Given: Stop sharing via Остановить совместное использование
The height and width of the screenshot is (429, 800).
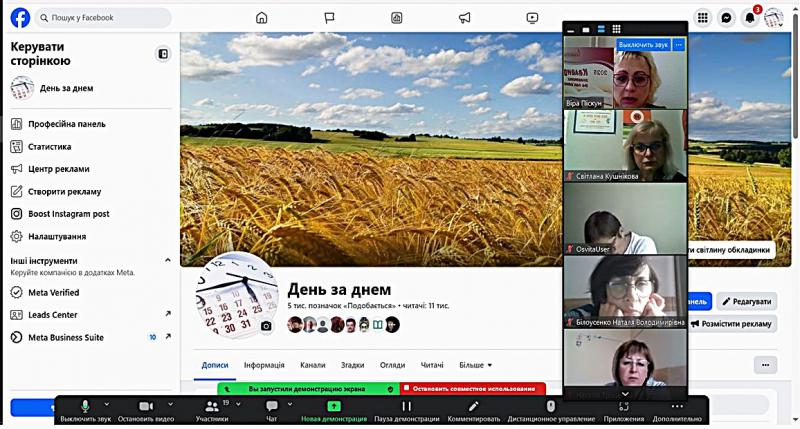Looking at the screenshot, I should [x=473, y=389].
